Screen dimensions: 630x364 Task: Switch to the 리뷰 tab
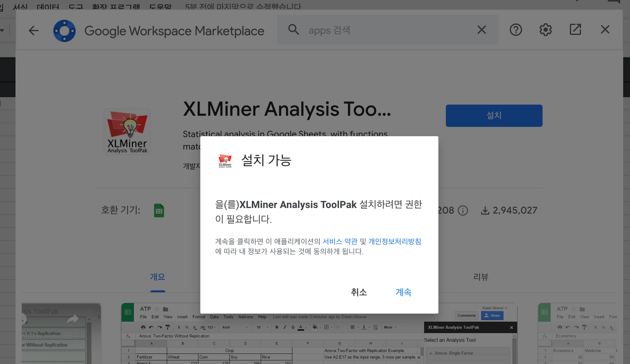point(480,277)
